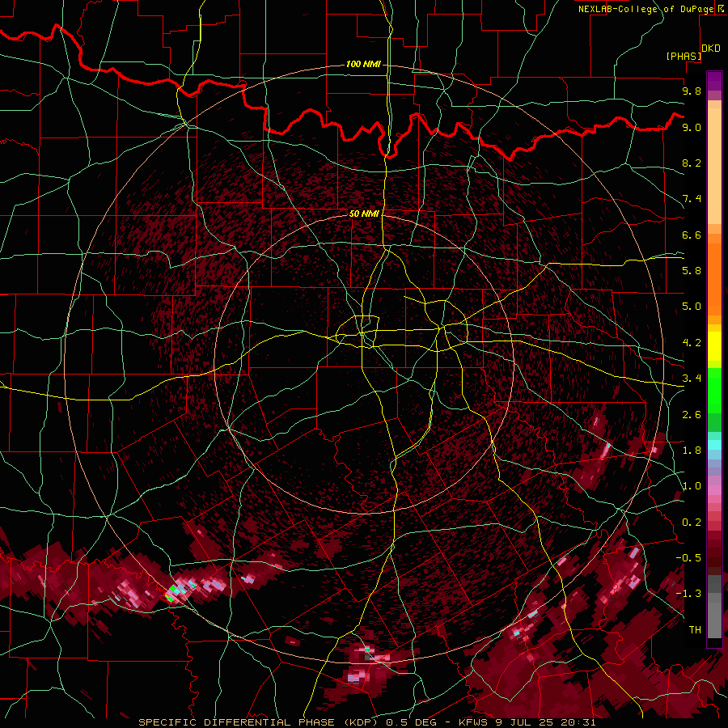Click the bright yellow color bar segment

pyautogui.click(x=714, y=346)
